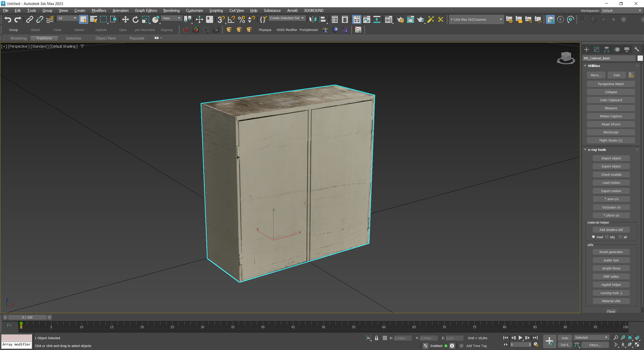The height and width of the screenshot is (350, 644).
Task: Open the View reference coordinate dropdown
Action: point(172,18)
